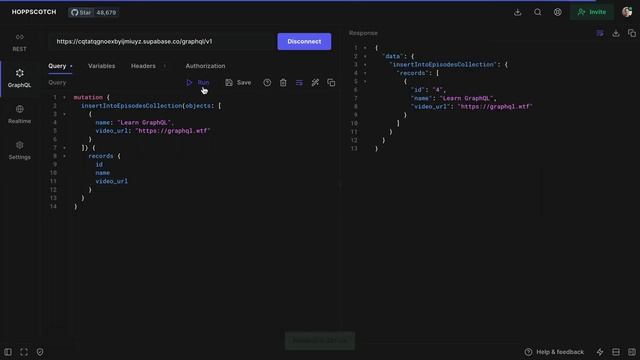Switch to the Authorization tab
Screen dimensions: 640x360
(205, 66)
